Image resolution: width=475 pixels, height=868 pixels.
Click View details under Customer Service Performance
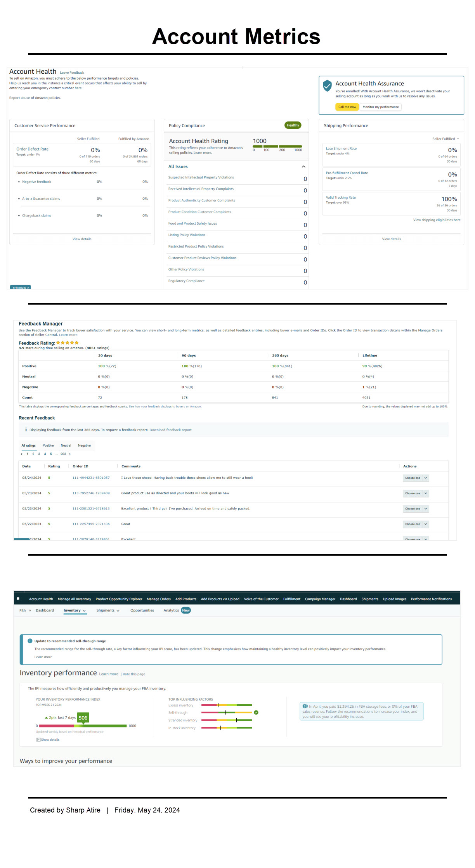click(x=82, y=239)
